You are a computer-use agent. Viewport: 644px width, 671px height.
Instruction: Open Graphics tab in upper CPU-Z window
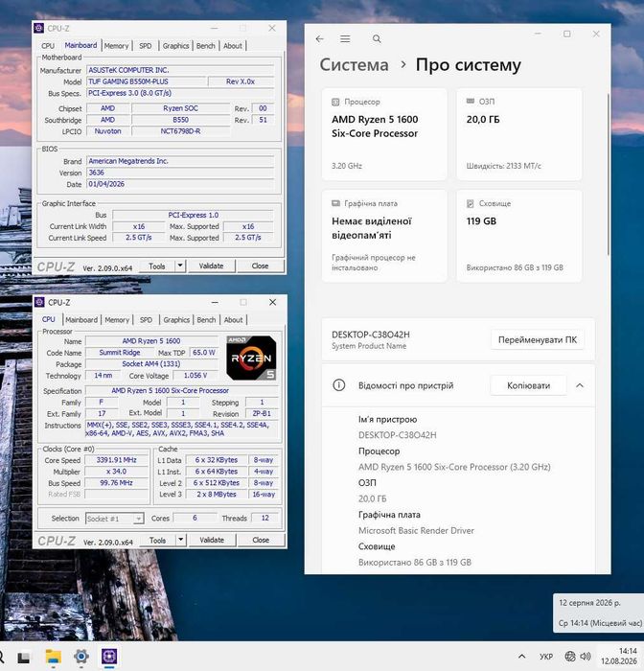[175, 46]
